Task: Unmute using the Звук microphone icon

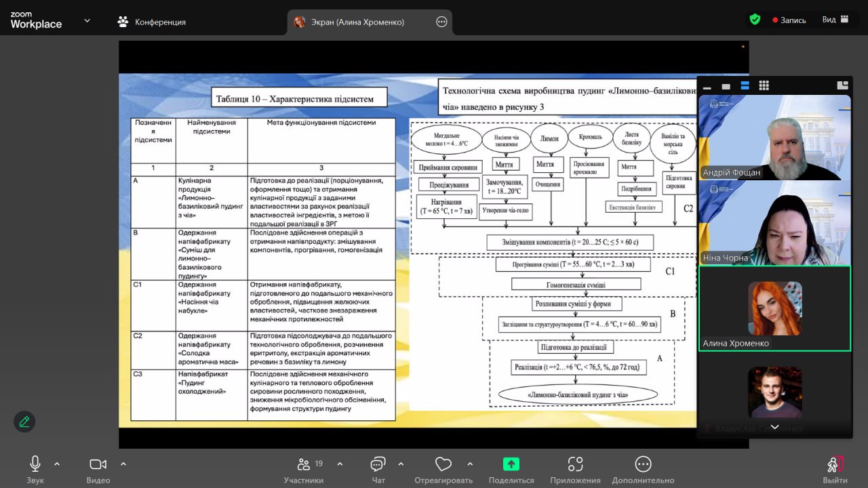Action: coord(35,469)
